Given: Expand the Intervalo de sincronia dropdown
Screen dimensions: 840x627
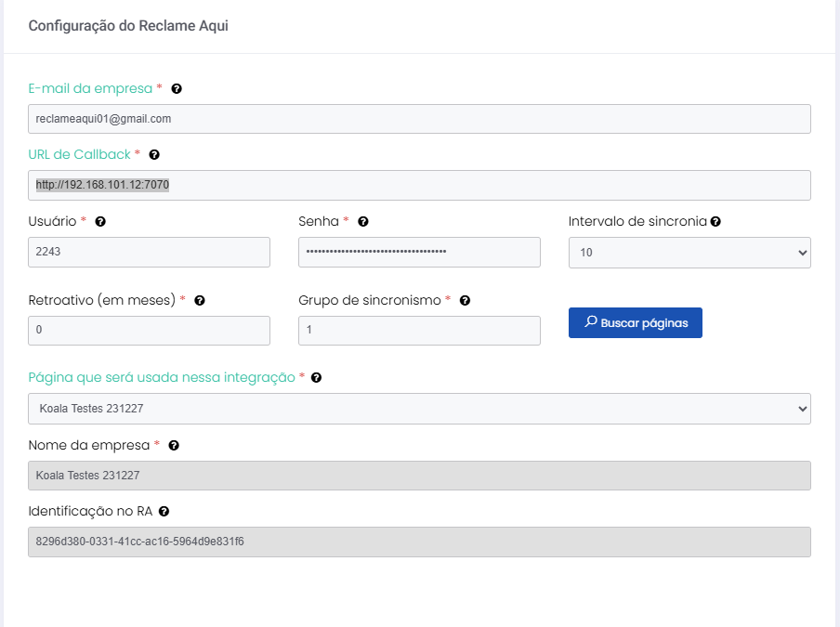Looking at the screenshot, I should [x=689, y=253].
